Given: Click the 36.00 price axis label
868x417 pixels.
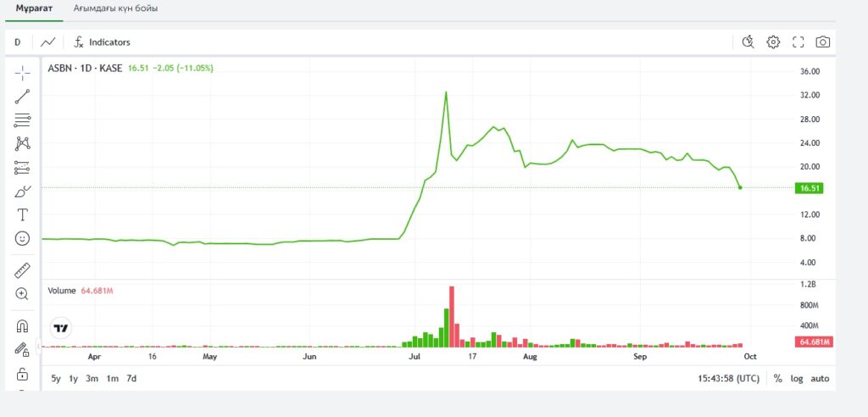Looking at the screenshot, I should click(810, 71).
